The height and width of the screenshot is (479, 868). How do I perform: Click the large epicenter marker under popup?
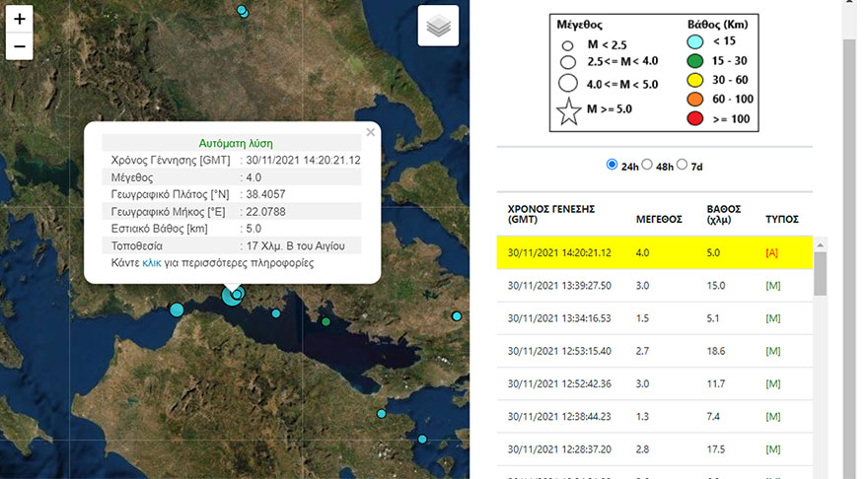click(x=232, y=295)
